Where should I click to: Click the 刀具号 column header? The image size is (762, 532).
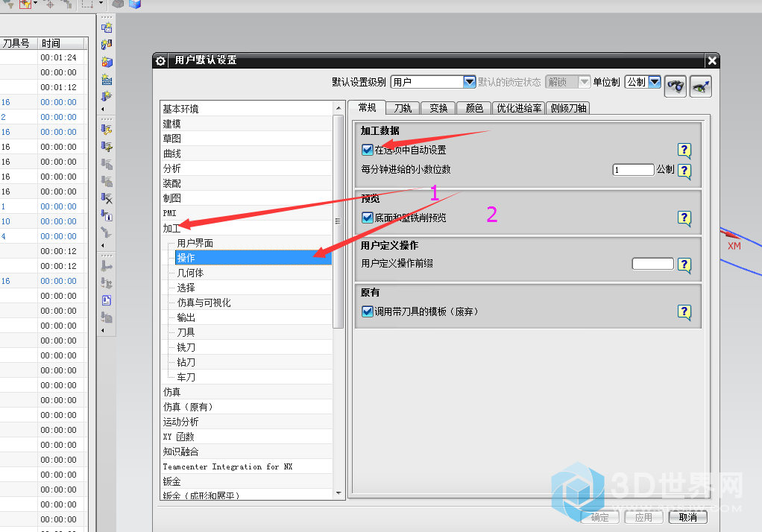tap(19, 43)
